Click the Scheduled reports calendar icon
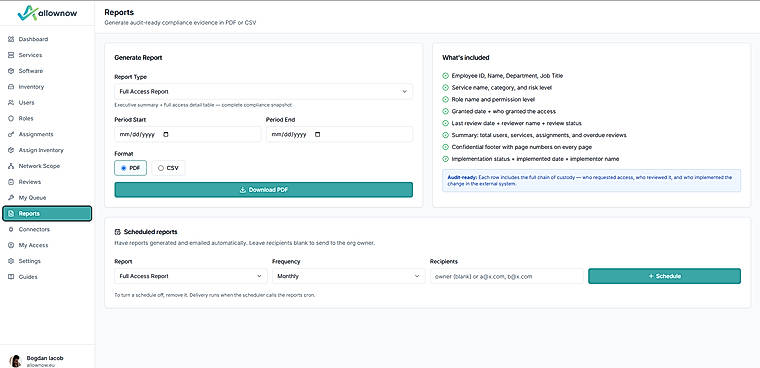 [x=118, y=232]
